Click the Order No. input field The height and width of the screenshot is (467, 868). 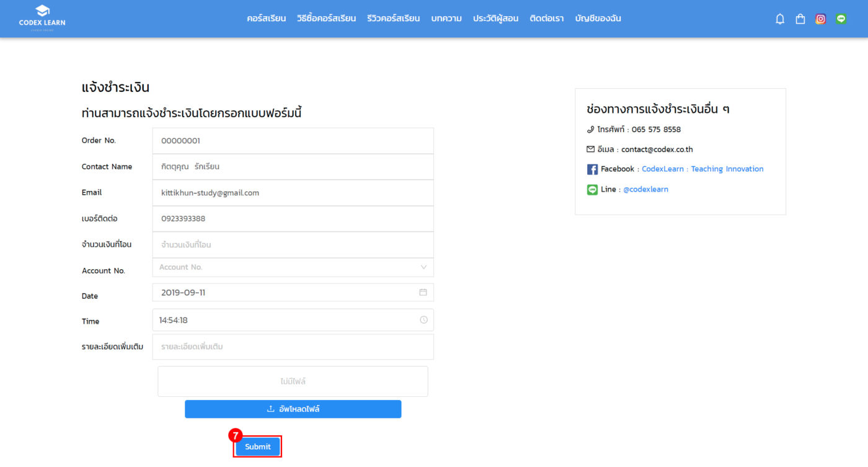[293, 141]
